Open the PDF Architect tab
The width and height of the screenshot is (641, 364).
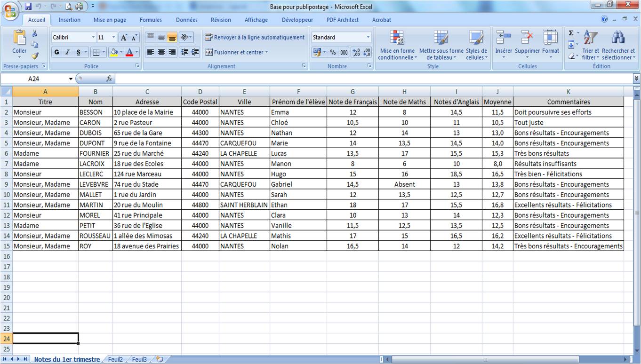tap(343, 20)
